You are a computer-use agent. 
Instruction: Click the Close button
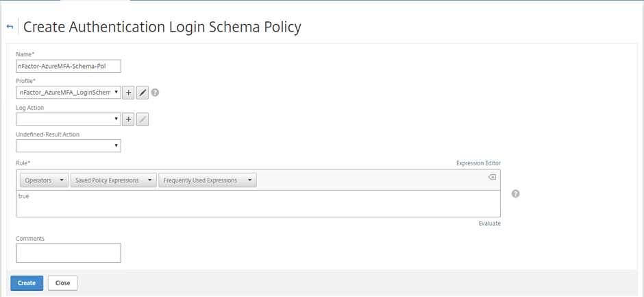(63, 283)
